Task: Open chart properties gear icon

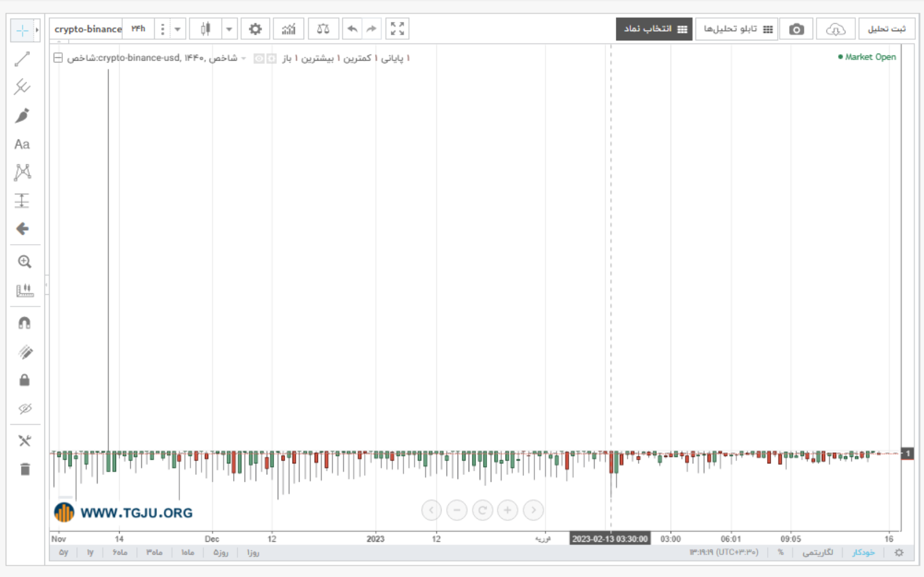Action: 255,29
